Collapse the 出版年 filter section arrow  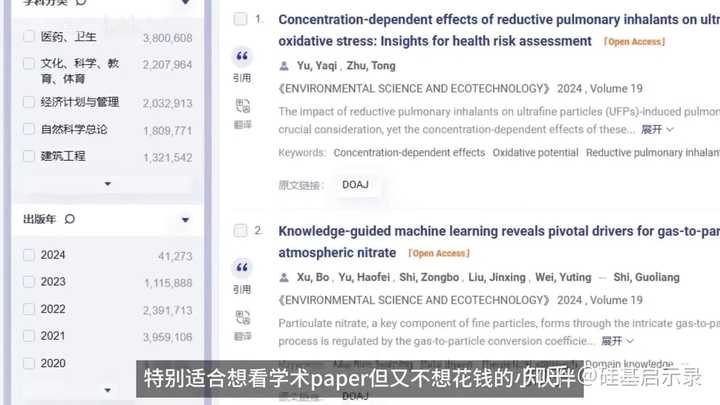(185, 220)
